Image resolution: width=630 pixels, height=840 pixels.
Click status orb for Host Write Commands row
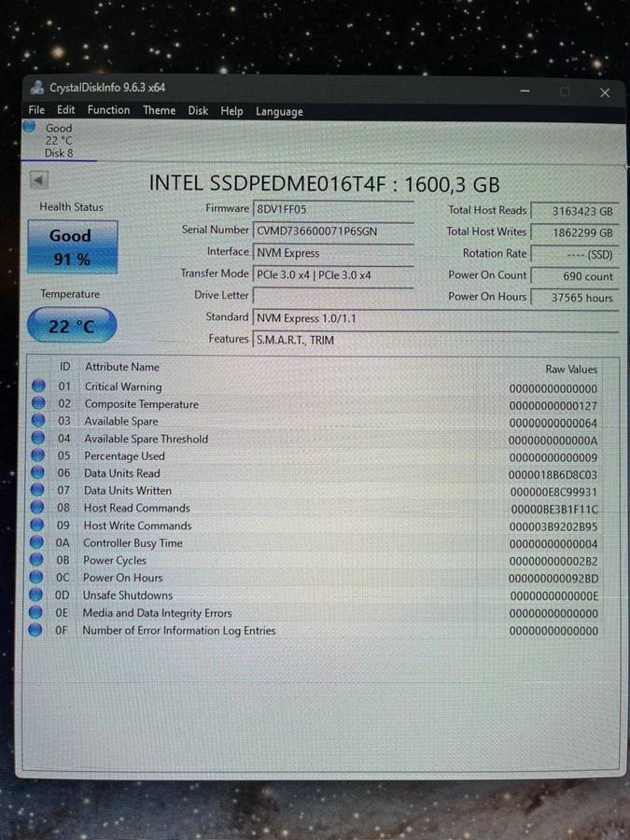click(x=37, y=525)
